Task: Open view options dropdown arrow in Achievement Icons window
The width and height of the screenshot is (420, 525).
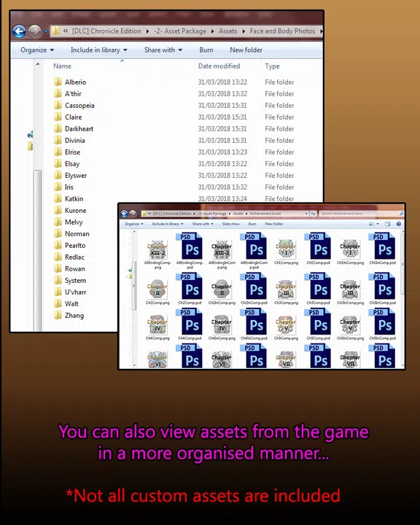Action: pos(378,224)
